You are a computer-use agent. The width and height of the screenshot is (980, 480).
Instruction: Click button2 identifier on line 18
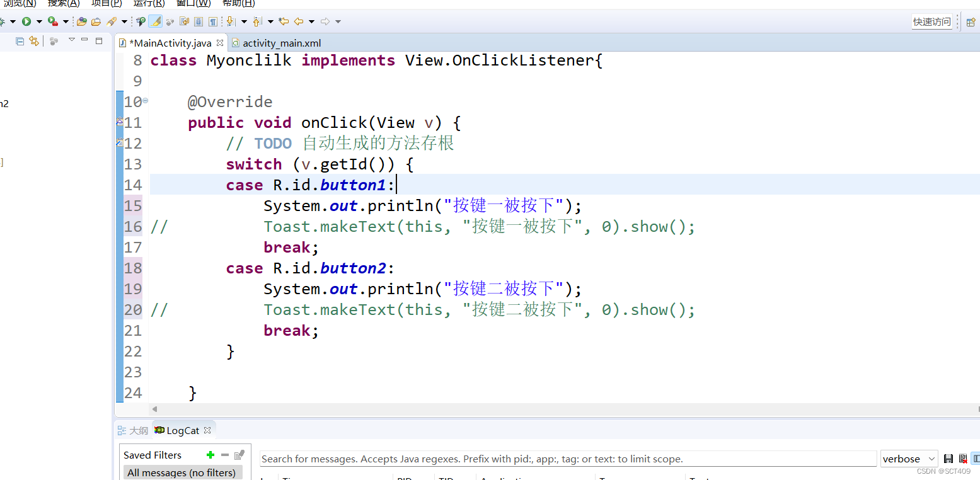coord(353,268)
